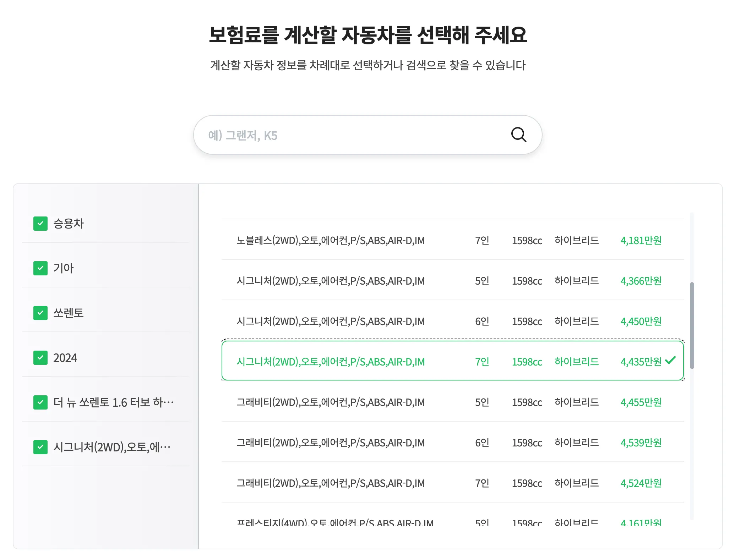Click the 쏘렌토 green check icon

pos(40,313)
